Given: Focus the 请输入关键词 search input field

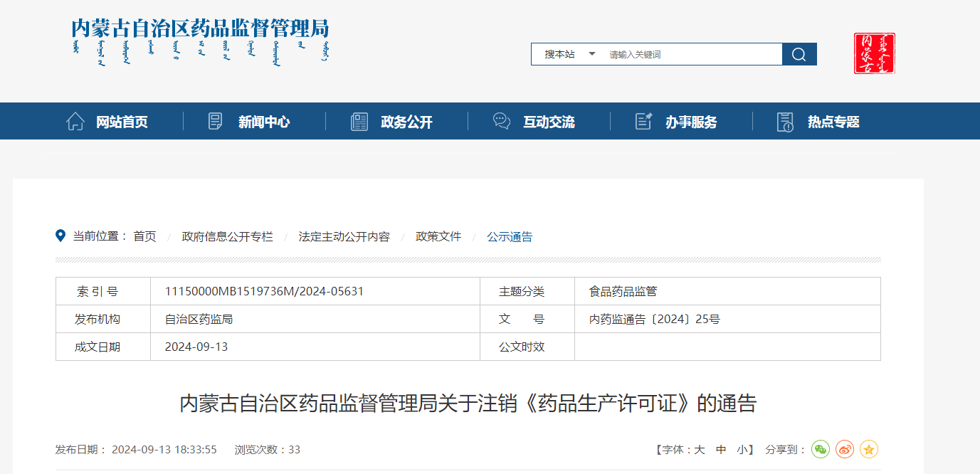Looking at the screenshot, I should pyautogui.click(x=690, y=54).
